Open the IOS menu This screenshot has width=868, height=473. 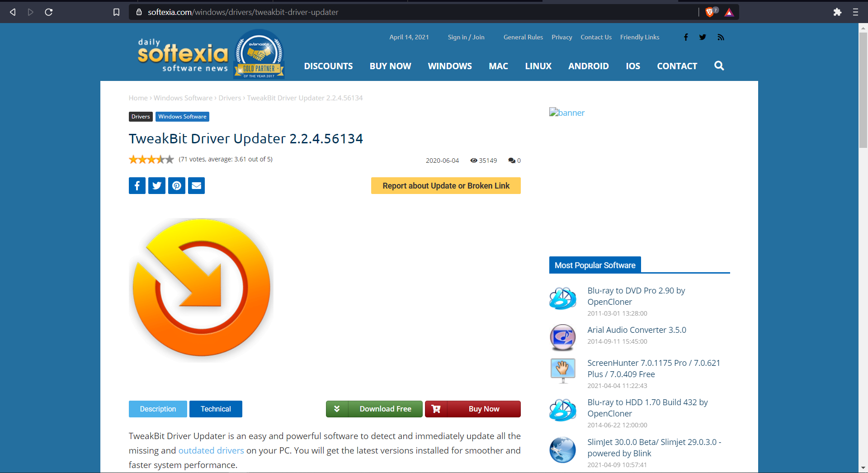pyautogui.click(x=633, y=66)
